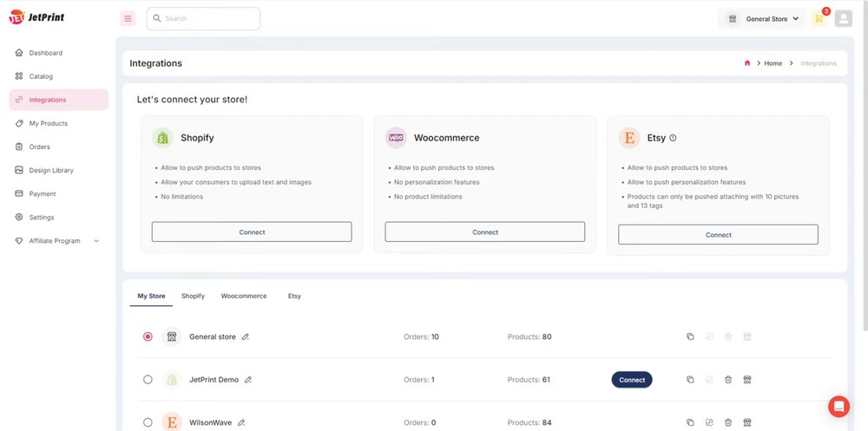The image size is (868, 431).
Task: Click the 'General store' name text
Action: click(213, 336)
